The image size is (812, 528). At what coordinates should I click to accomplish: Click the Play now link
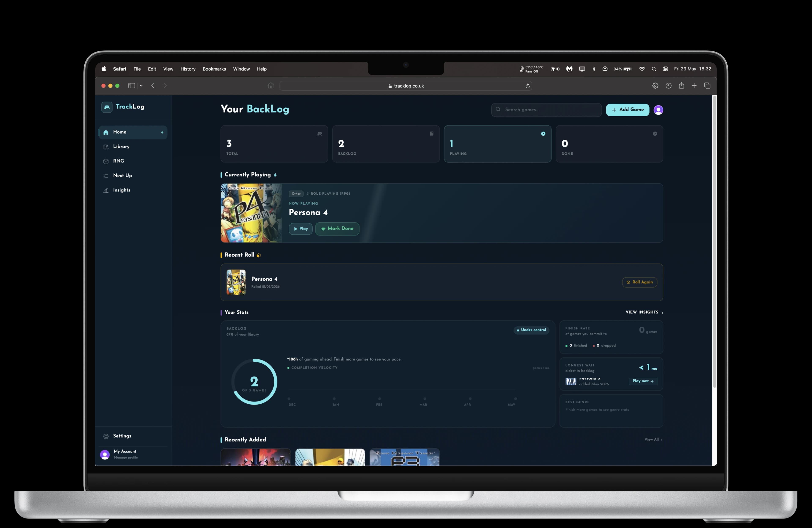tap(643, 381)
